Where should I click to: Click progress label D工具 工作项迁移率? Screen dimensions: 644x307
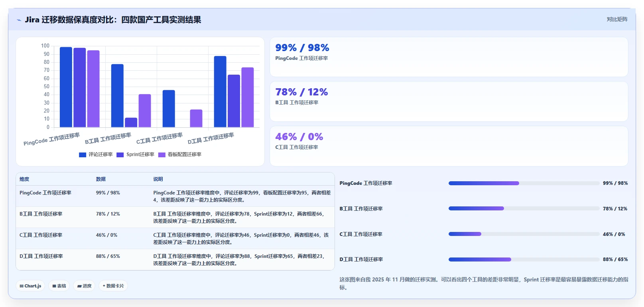pyautogui.click(x=361, y=259)
